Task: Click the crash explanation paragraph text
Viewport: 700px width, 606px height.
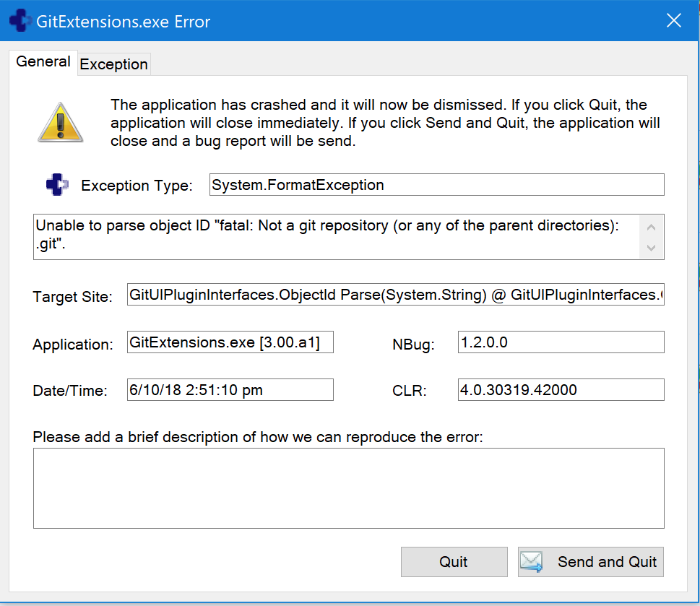Action: point(385,123)
